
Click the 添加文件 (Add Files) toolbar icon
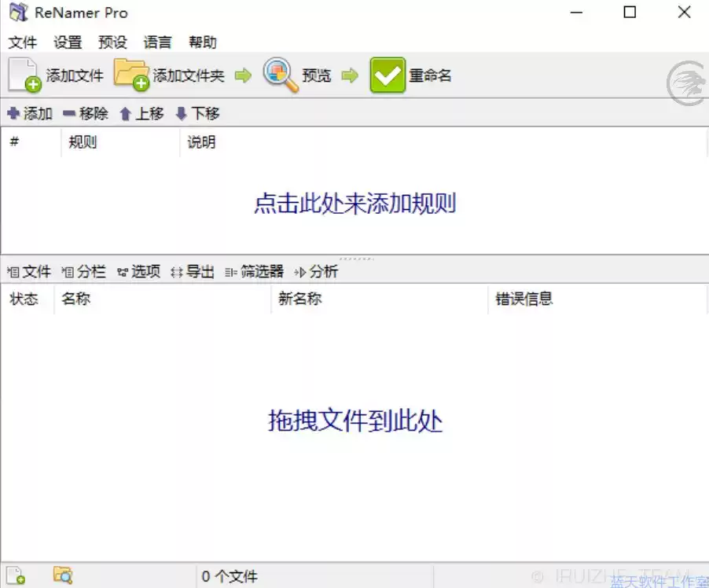pyautogui.click(x=24, y=75)
